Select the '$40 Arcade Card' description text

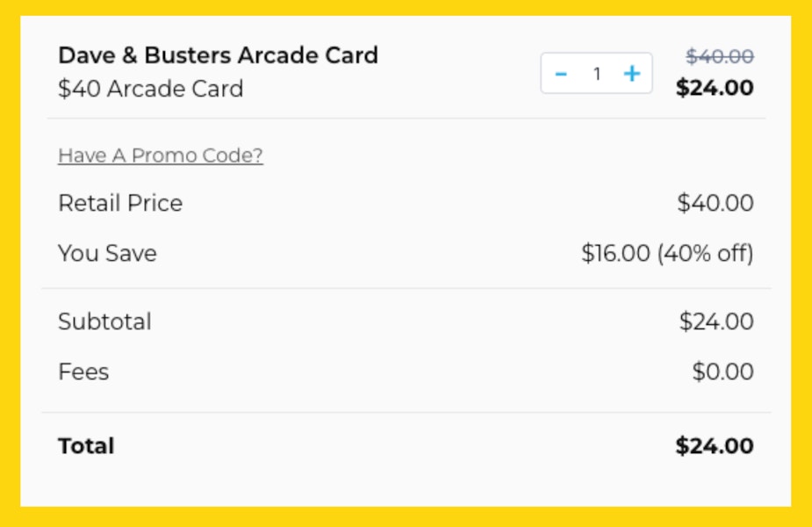(150, 89)
